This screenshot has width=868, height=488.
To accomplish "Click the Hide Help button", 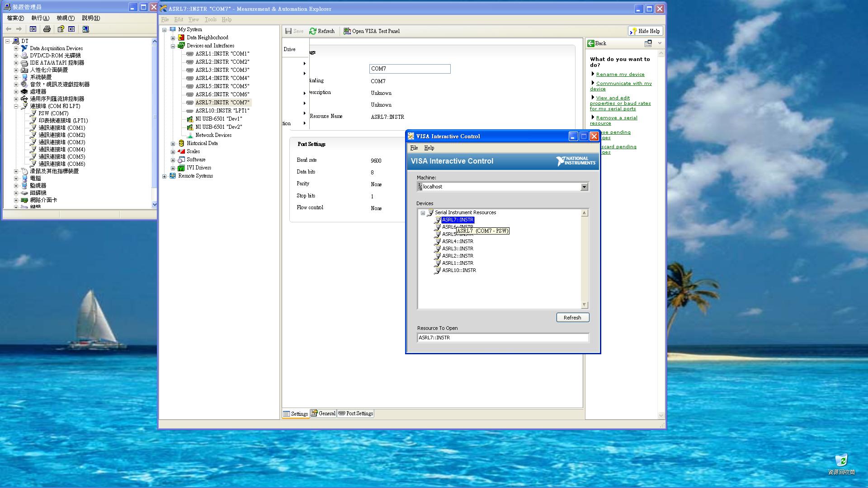I will coord(646,31).
